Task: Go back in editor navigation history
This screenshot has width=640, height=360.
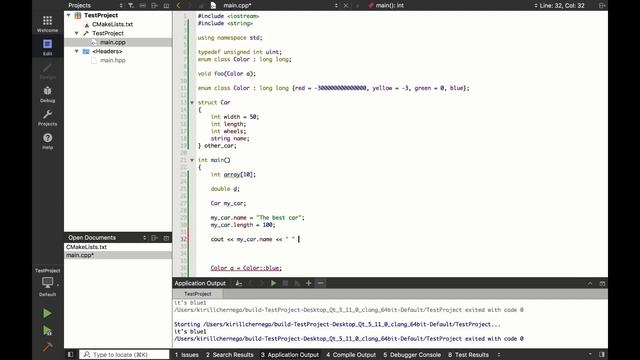Action: (x=178, y=5)
